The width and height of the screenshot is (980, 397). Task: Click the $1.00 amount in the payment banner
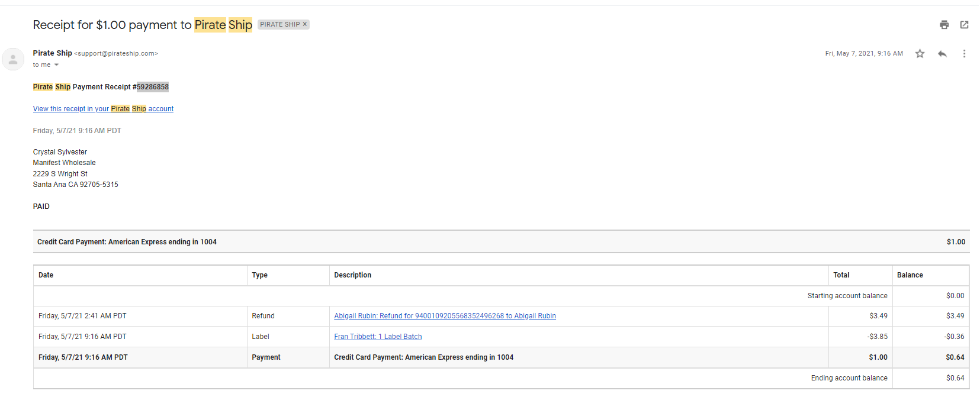pyautogui.click(x=956, y=242)
